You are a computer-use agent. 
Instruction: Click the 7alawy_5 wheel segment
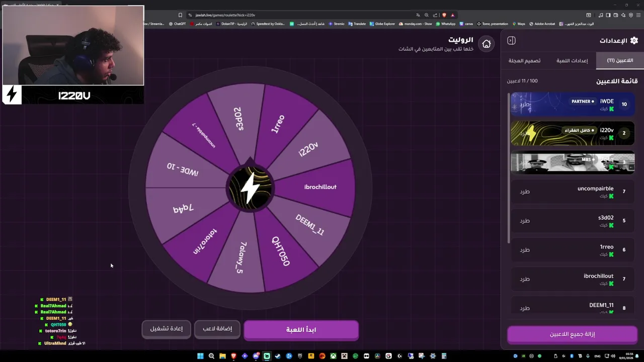point(240,258)
